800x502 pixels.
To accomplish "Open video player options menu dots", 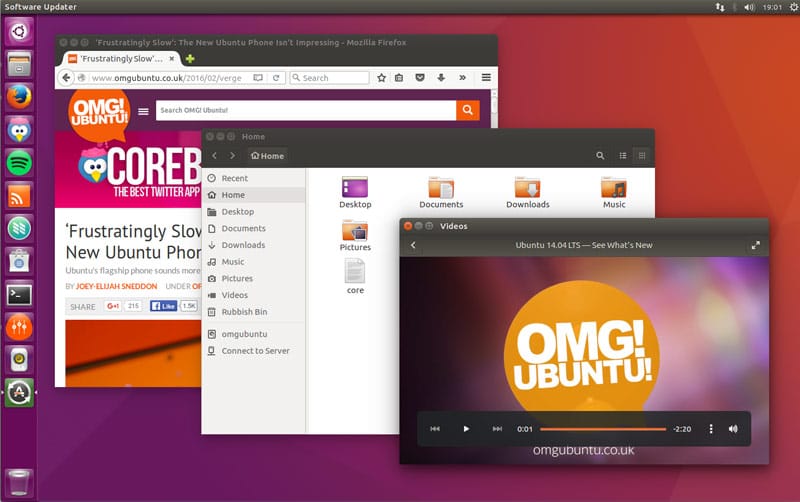I will 711,429.
